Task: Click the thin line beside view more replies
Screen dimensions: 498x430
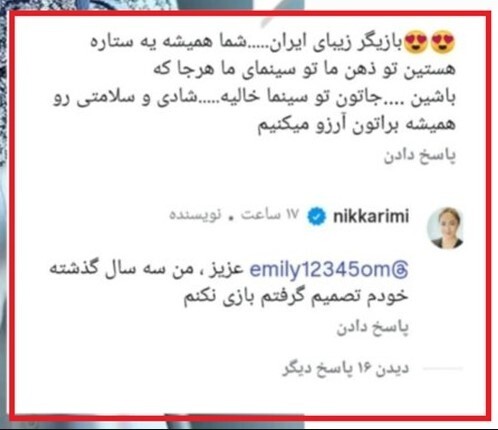Action: point(443,368)
